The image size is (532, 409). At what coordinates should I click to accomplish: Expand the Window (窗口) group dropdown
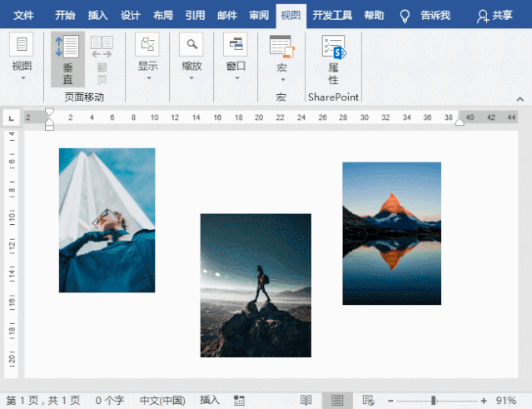click(236, 57)
